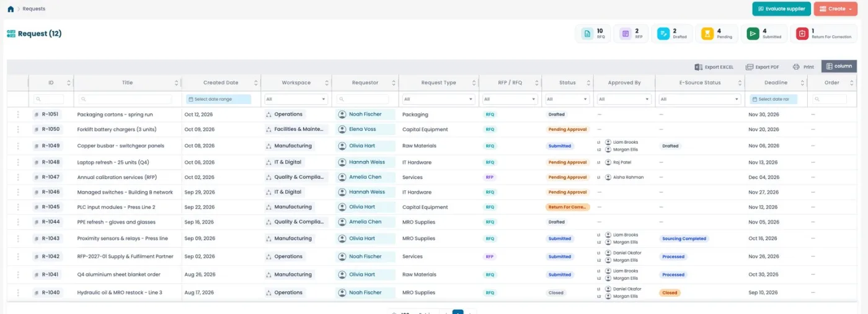Focus the Requestor search field
Screen dimensions: 868x314
tap(363, 99)
